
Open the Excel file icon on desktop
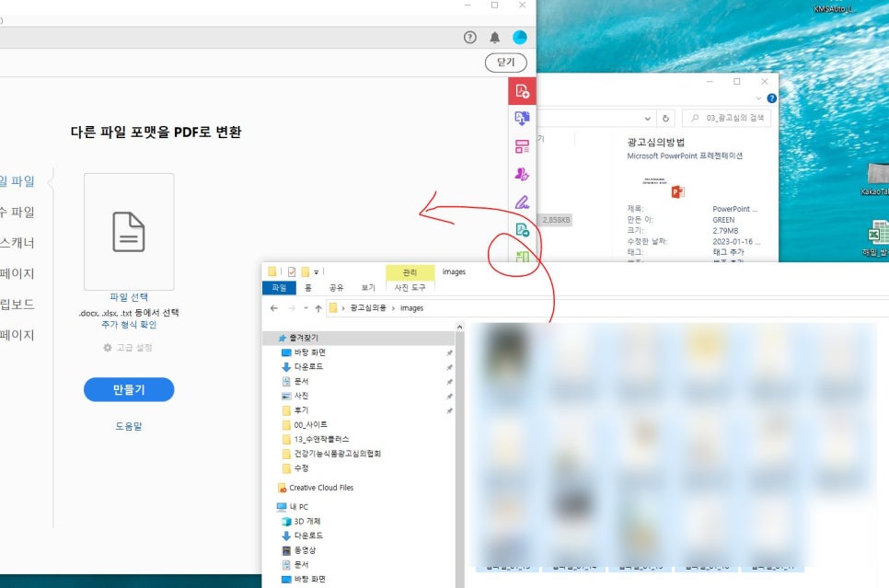878,233
